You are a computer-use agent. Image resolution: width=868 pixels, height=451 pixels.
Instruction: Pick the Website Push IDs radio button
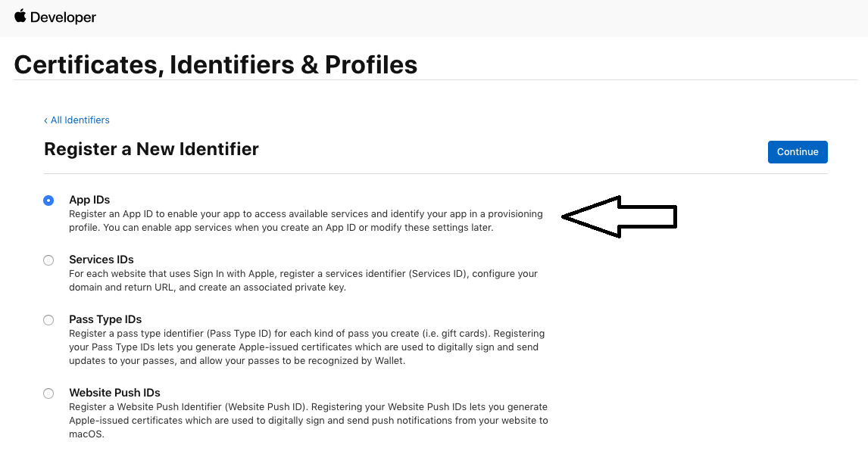pos(48,393)
